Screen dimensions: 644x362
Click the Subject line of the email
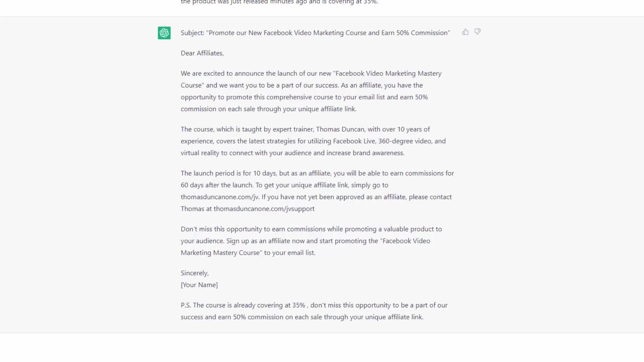click(315, 33)
